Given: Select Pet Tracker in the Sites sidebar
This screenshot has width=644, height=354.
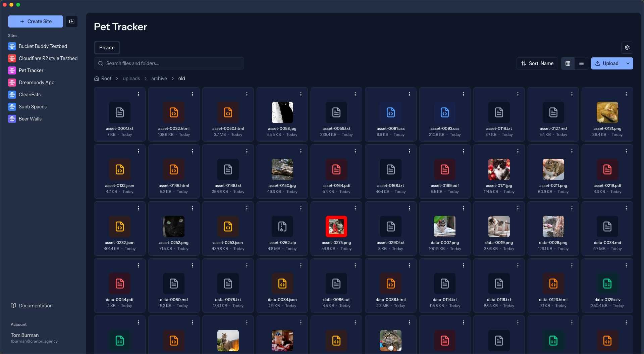Looking at the screenshot, I should click(x=31, y=70).
